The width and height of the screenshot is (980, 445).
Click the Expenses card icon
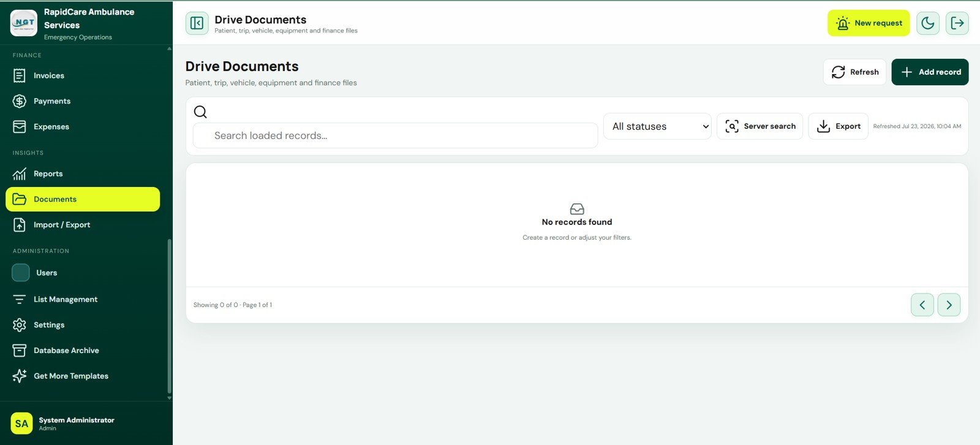(20, 127)
